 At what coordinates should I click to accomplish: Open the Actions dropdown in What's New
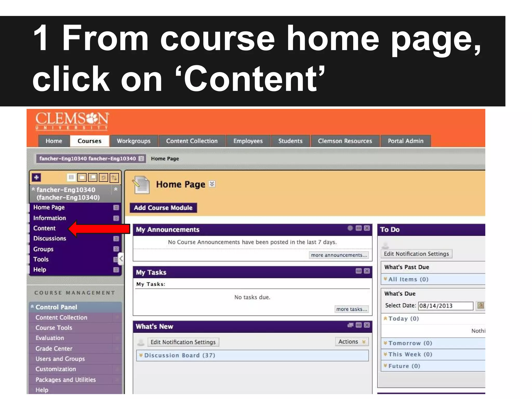click(x=352, y=342)
